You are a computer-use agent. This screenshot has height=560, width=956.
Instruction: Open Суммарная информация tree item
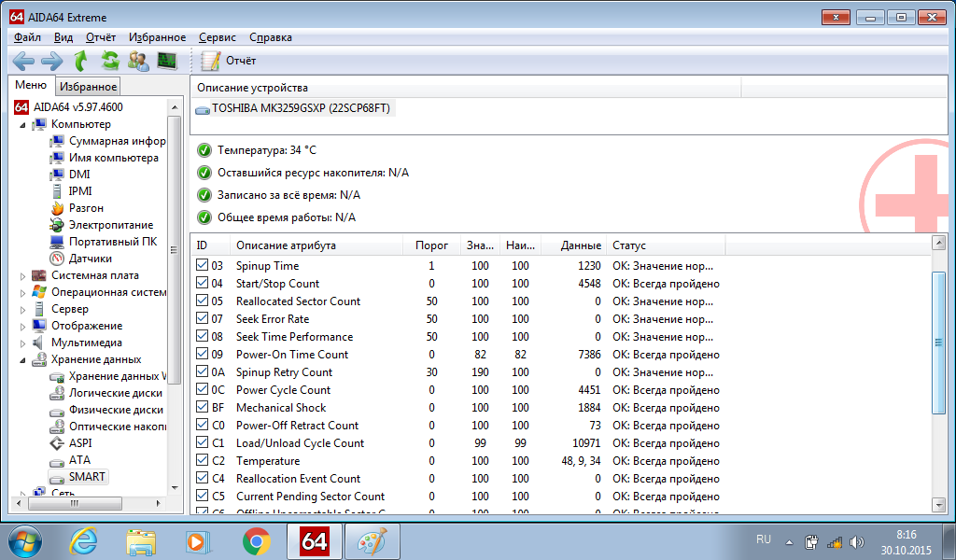tap(108, 141)
